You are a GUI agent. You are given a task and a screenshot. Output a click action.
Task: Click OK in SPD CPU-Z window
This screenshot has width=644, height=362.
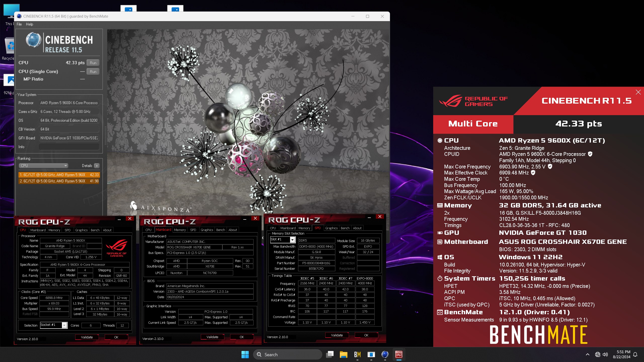click(366, 335)
